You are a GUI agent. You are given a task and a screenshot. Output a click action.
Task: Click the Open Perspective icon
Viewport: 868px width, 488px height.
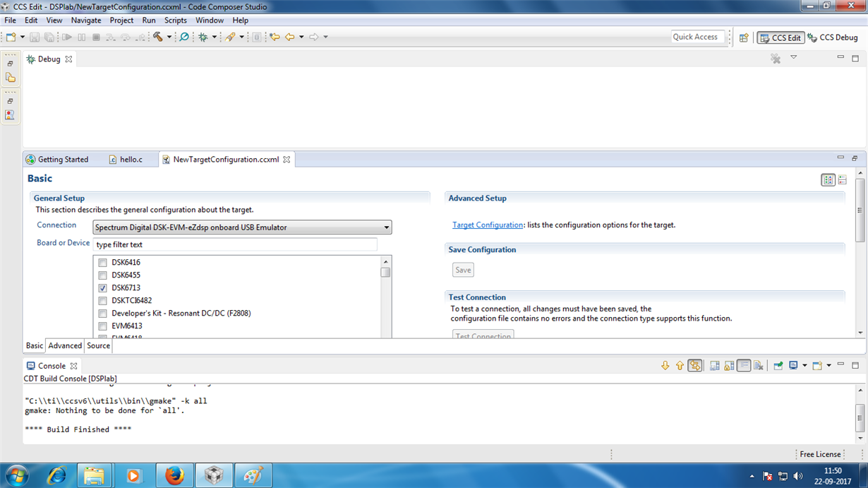point(744,37)
